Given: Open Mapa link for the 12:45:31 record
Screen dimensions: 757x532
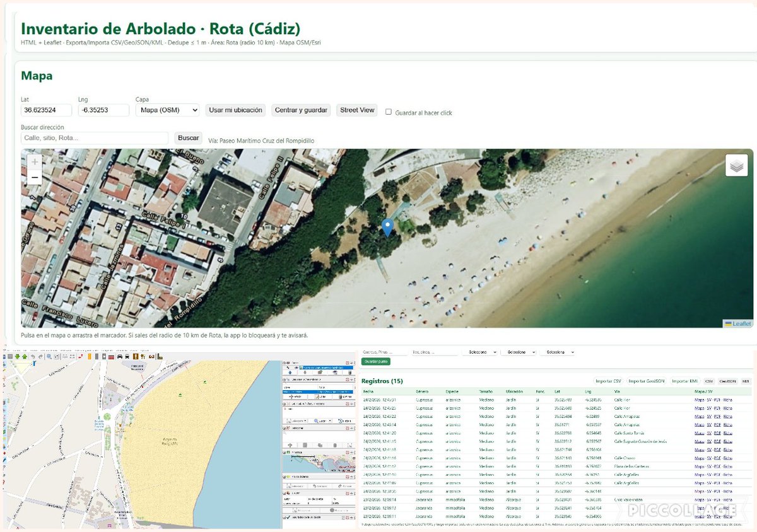Looking at the screenshot, I should point(699,400).
